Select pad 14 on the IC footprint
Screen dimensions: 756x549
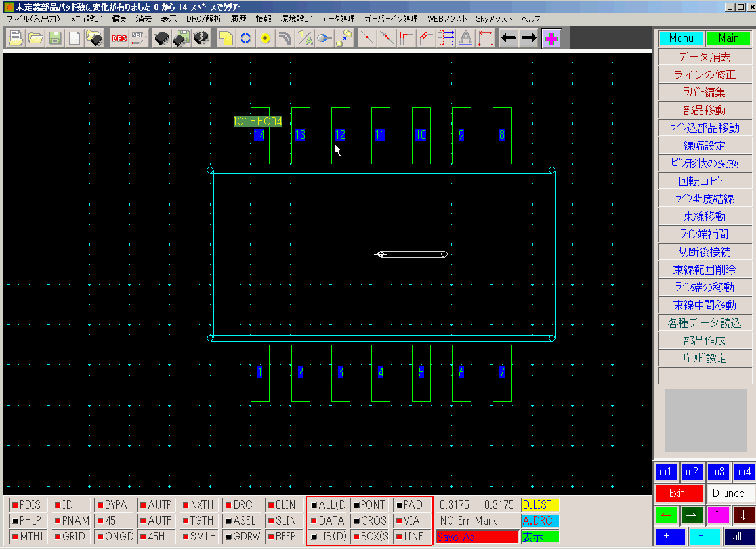pos(260,135)
